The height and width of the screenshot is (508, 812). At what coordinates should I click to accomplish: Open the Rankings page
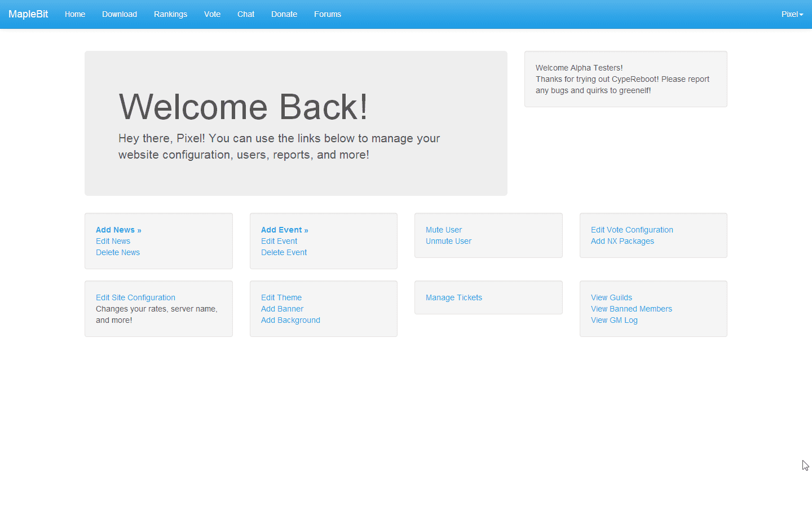click(170, 14)
